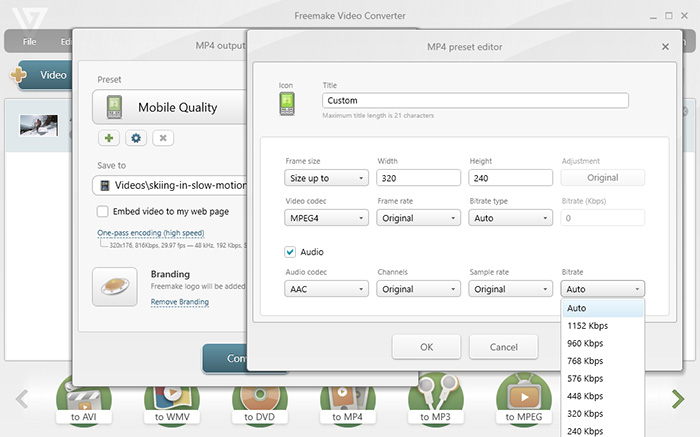The height and width of the screenshot is (437, 700).
Task: Select 1152 Kbps bitrate option
Action: point(602,325)
